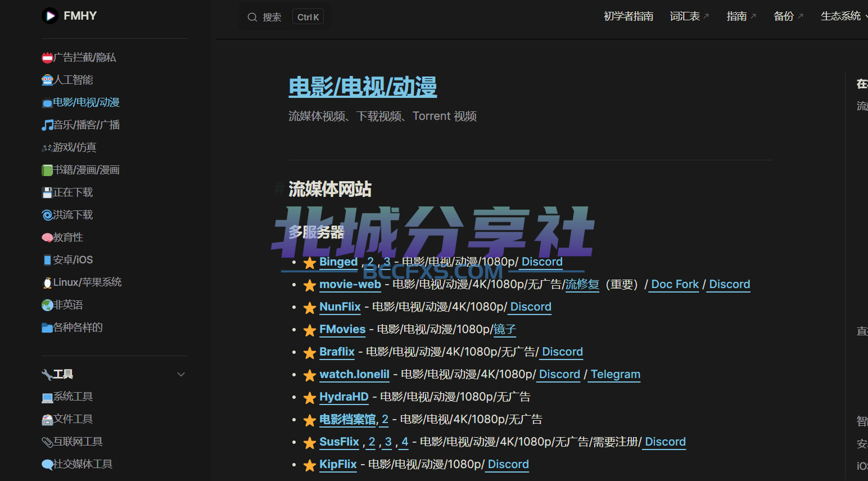Click the 电影/电视/动漫 page title link
The height and width of the screenshot is (481, 868).
[363, 87]
